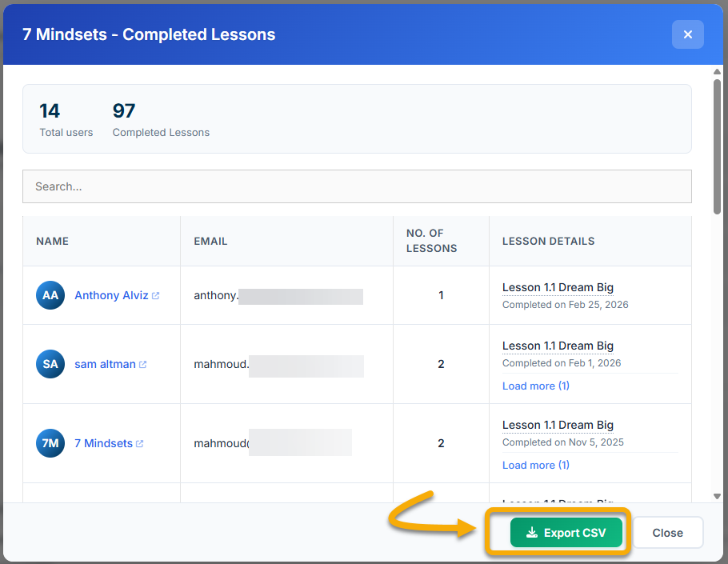Click sam altman's email starting with mahmoud.
Viewport: 728px width, 564px height.
tap(278, 365)
